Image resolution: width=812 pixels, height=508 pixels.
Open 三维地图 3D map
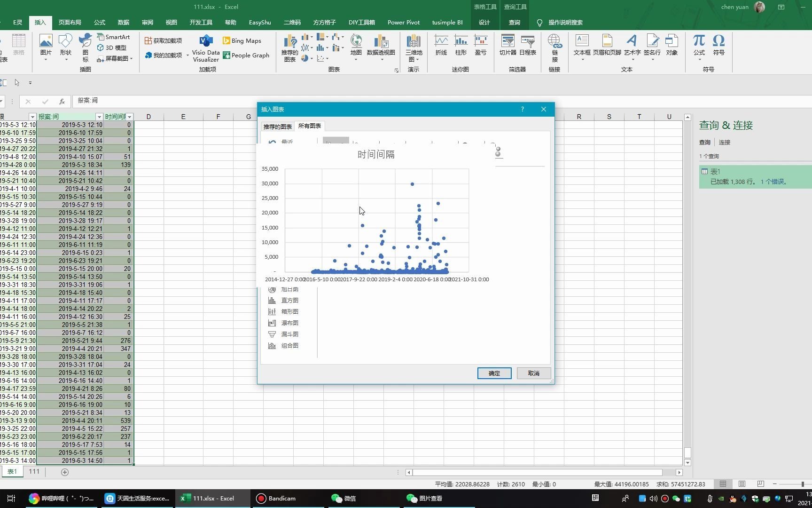coord(414,48)
